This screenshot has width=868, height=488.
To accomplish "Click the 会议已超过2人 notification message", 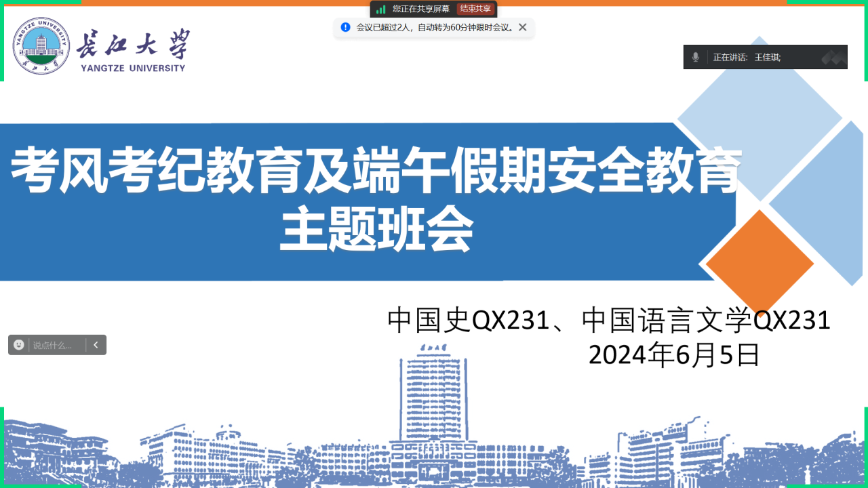I will pyautogui.click(x=434, y=28).
